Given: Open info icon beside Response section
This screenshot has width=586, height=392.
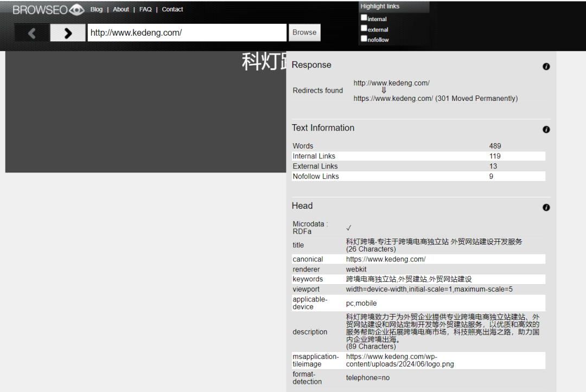Looking at the screenshot, I should click(x=546, y=67).
